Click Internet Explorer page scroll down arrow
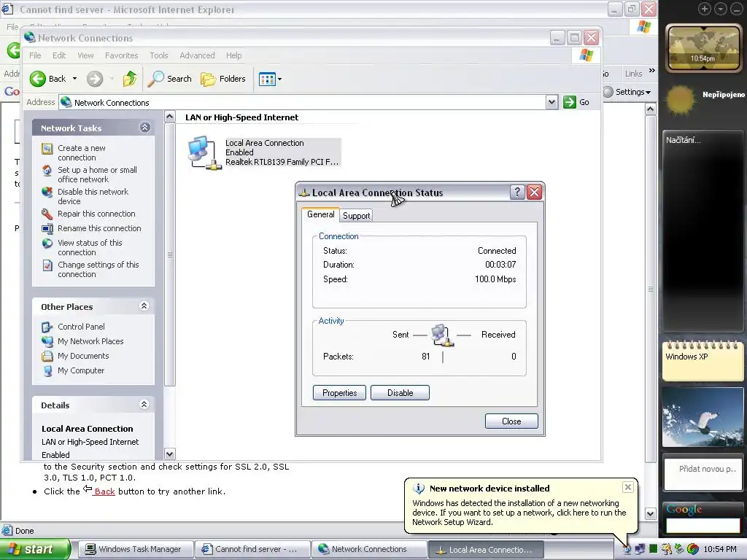747x560 pixels. [650, 514]
